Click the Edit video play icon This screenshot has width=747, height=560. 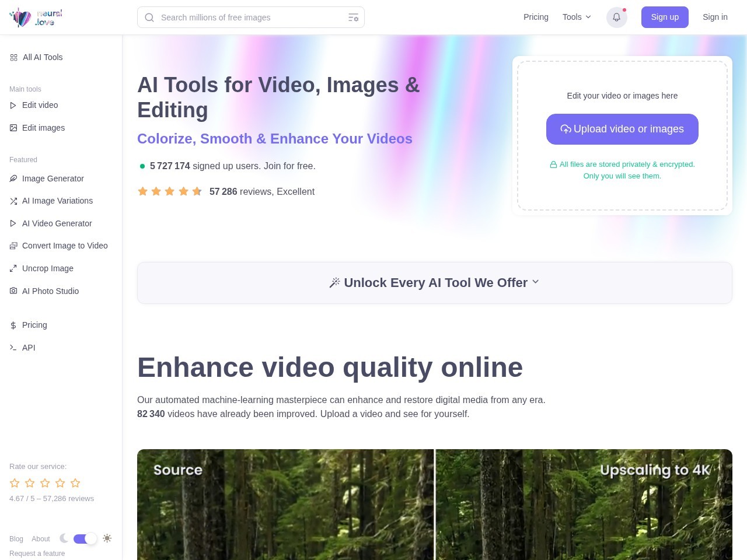(13, 106)
